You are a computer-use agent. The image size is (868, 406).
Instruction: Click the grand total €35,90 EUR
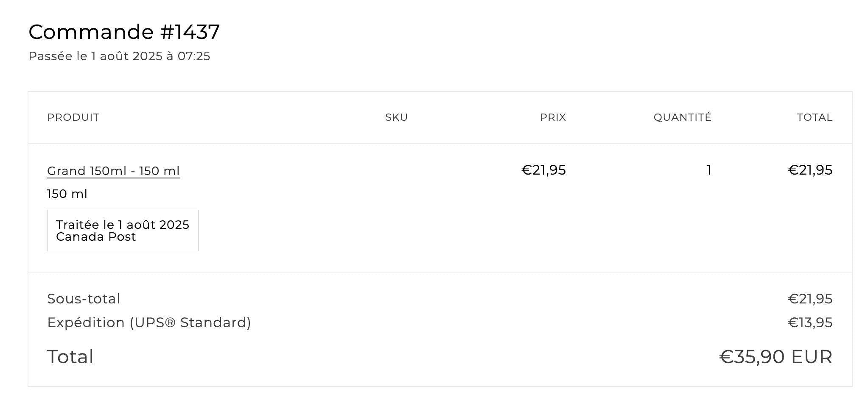coord(776,357)
